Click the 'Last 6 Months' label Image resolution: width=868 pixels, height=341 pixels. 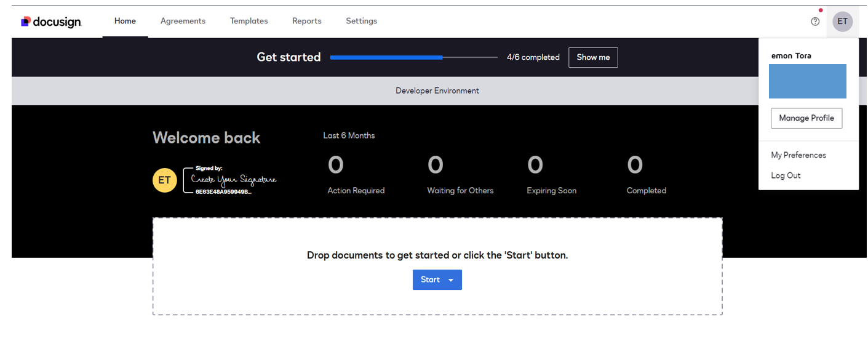pos(349,135)
